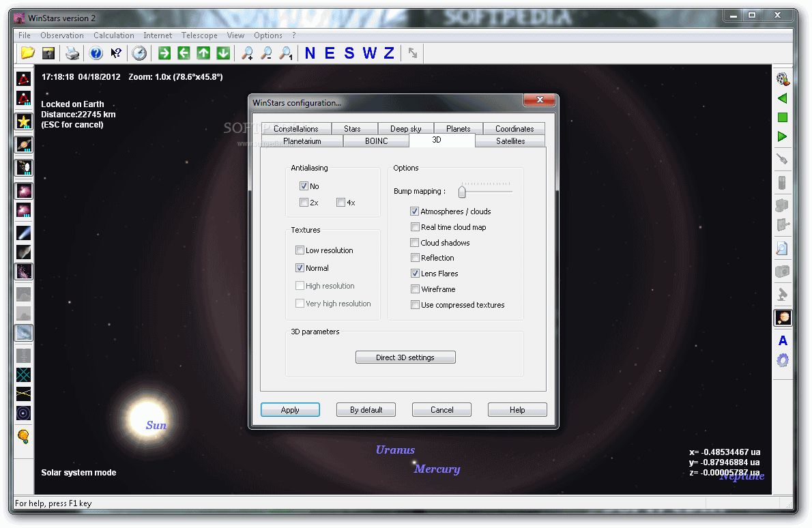Click the green stop square animation icon
The height and width of the screenshot is (528, 812).
coord(783,117)
